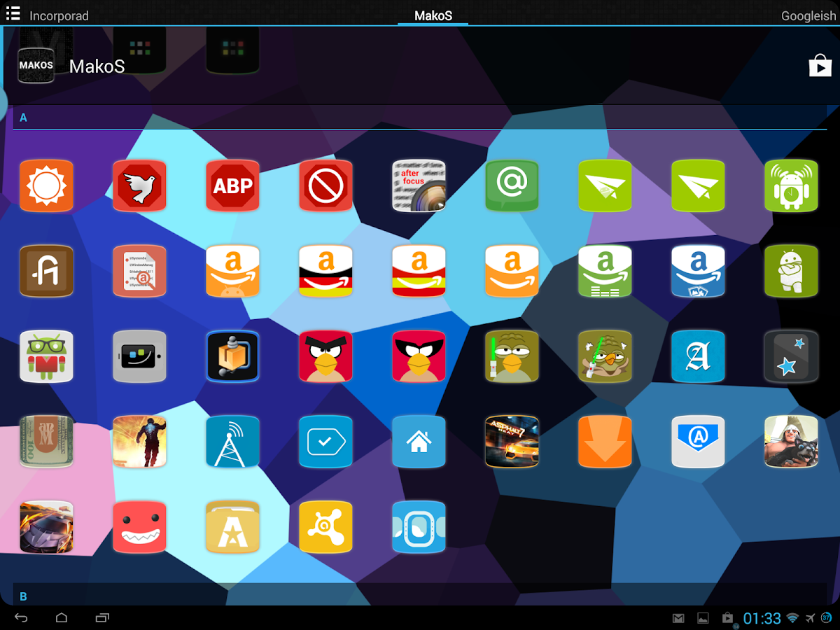Open the orange cube on black icon
The height and width of the screenshot is (630, 840).
(232, 356)
